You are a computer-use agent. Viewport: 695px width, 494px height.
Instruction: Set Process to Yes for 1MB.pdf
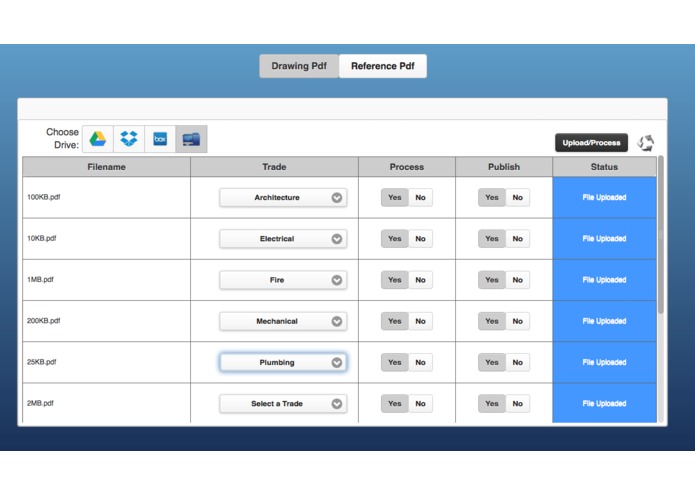click(x=394, y=280)
